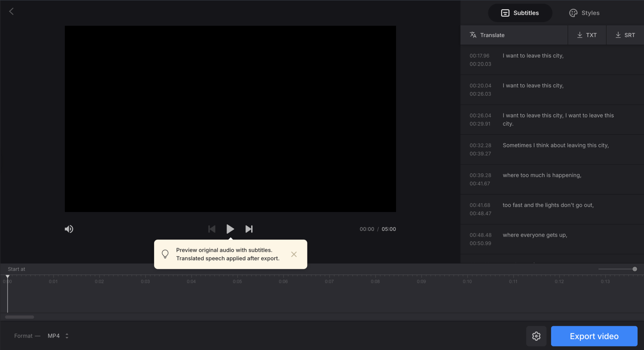Edit the 00:39.27 end timestamp
The image size is (644, 350).
pos(480,154)
